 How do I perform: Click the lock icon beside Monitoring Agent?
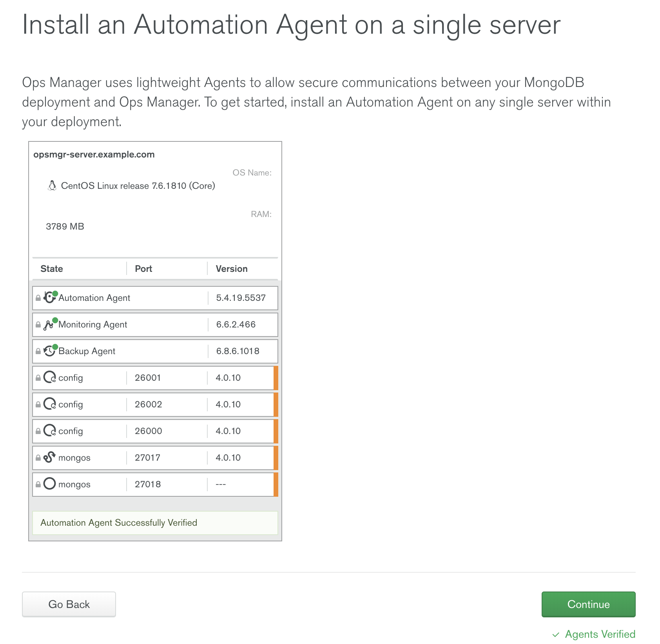(x=38, y=325)
